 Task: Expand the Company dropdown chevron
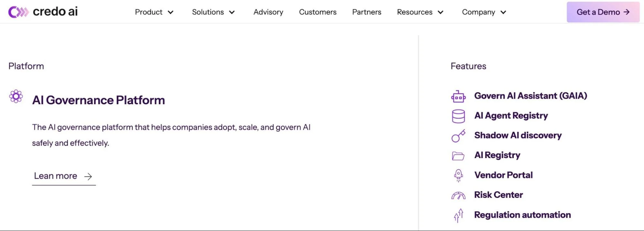503,12
